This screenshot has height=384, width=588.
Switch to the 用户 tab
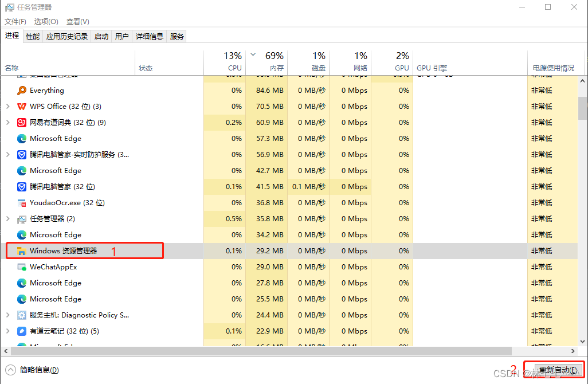(x=122, y=36)
